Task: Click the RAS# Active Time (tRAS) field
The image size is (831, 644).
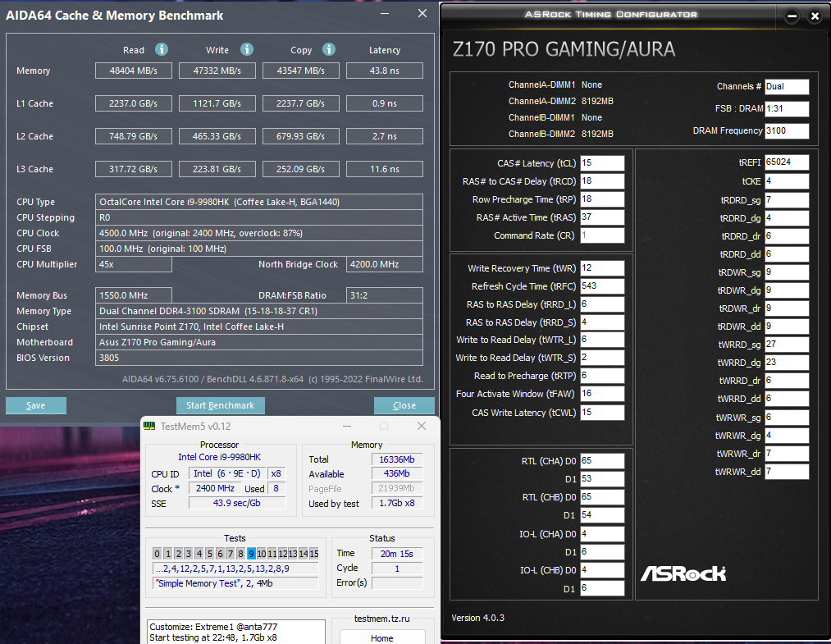Action: pyautogui.click(x=603, y=217)
